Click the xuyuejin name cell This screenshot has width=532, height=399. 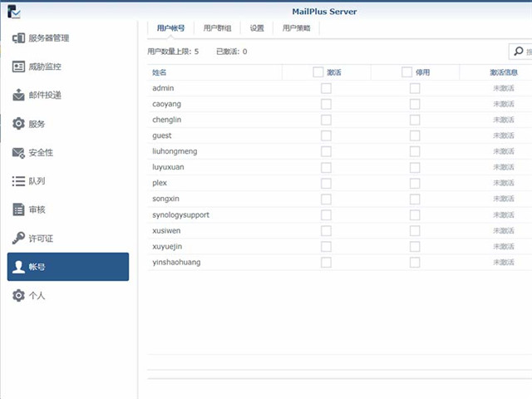tap(167, 246)
